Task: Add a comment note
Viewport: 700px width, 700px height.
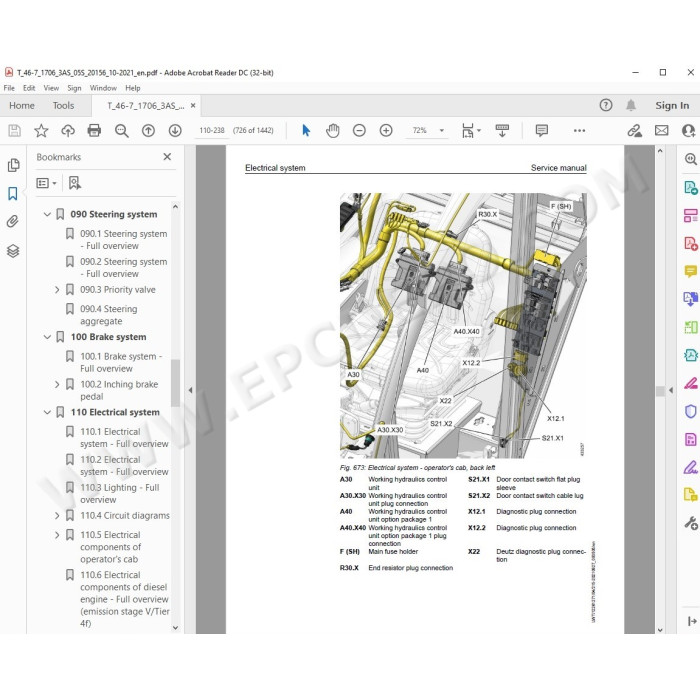Action: [542, 130]
